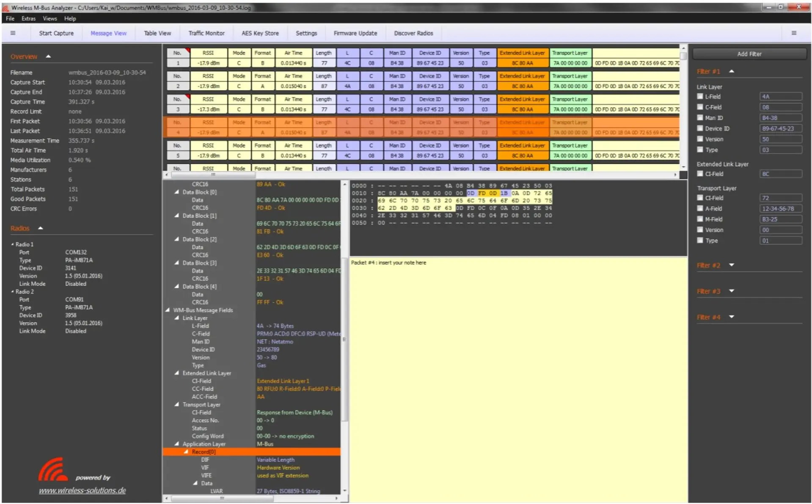812x504 pixels.
Task: Click the Wireless M-Bus Analyzer title bar icon
Action: [x=6, y=8]
